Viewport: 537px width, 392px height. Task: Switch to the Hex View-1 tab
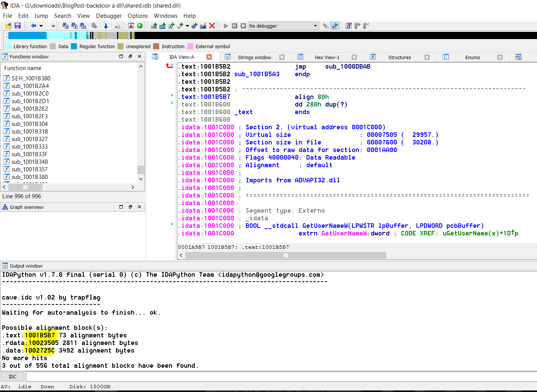tap(327, 57)
